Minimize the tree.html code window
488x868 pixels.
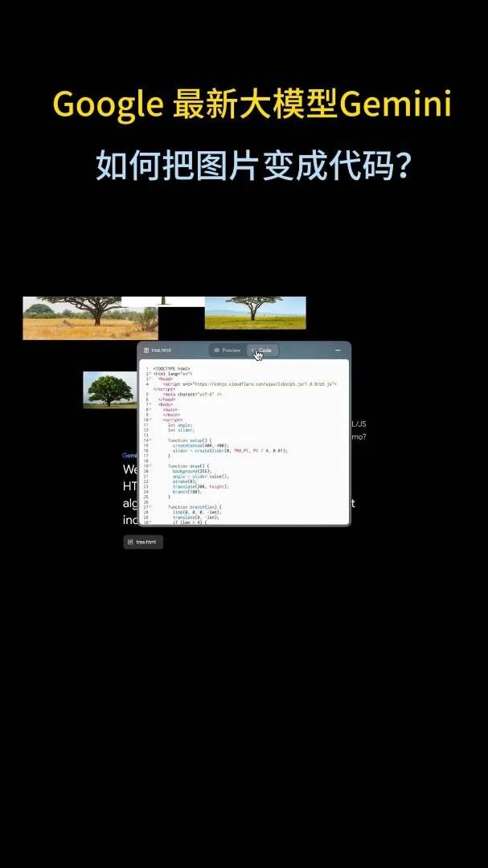pos(338,350)
